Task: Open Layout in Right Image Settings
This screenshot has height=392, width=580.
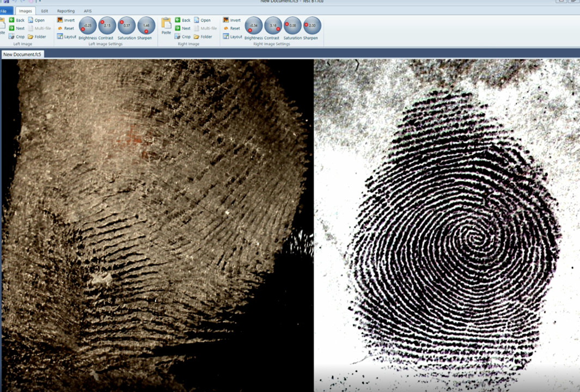Action: tap(233, 36)
